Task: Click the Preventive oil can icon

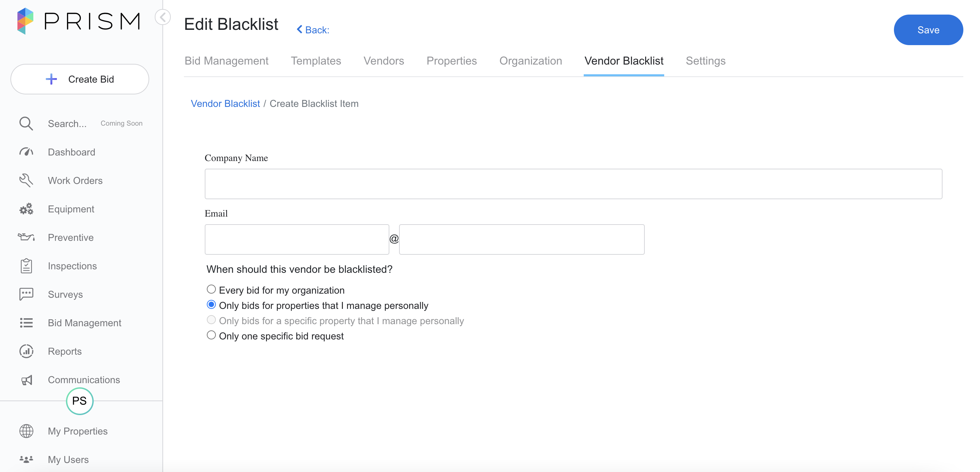Action: 26,237
